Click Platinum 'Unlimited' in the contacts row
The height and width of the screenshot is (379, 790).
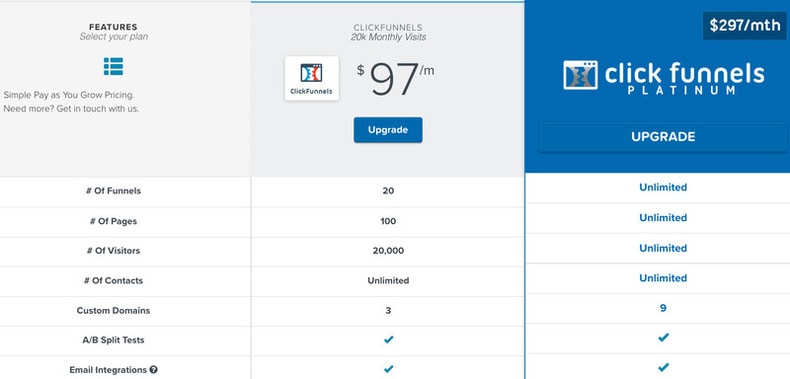(663, 278)
